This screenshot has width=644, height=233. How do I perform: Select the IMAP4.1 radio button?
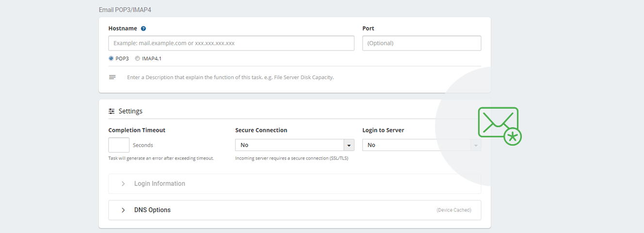click(x=137, y=58)
